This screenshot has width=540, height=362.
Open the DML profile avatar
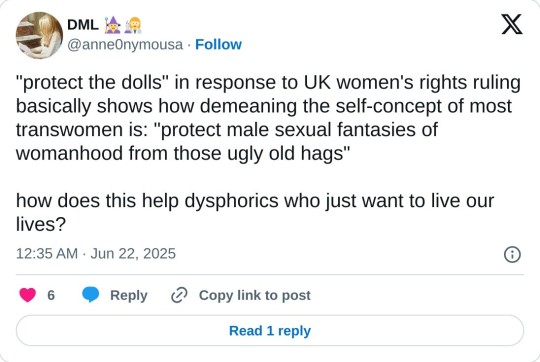pos(39,35)
